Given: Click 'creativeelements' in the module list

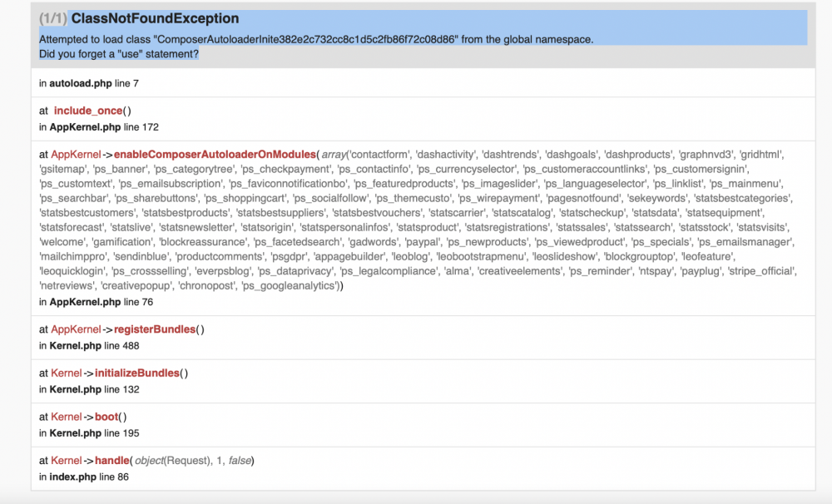Looking at the screenshot, I should click(520, 271).
